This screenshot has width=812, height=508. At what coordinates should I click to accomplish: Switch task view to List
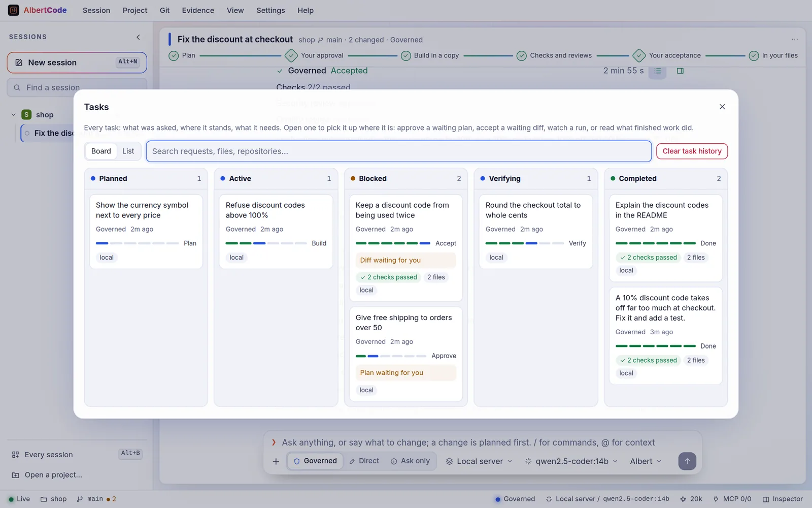128,151
